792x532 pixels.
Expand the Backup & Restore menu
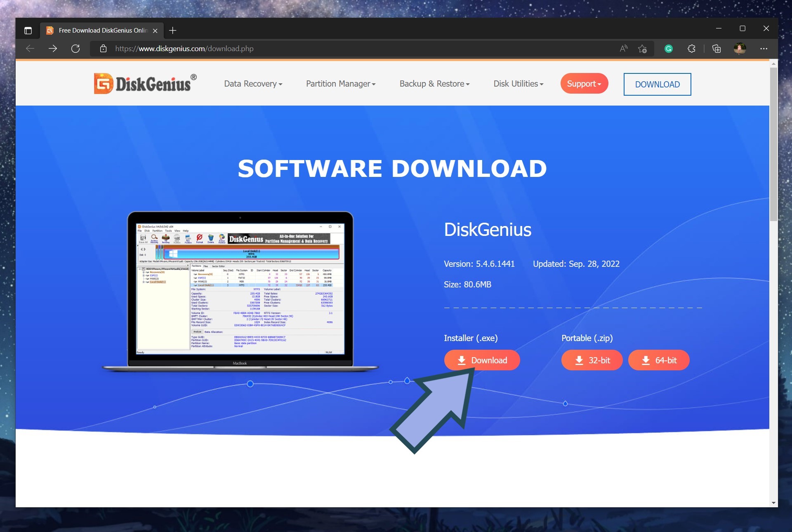[434, 84]
